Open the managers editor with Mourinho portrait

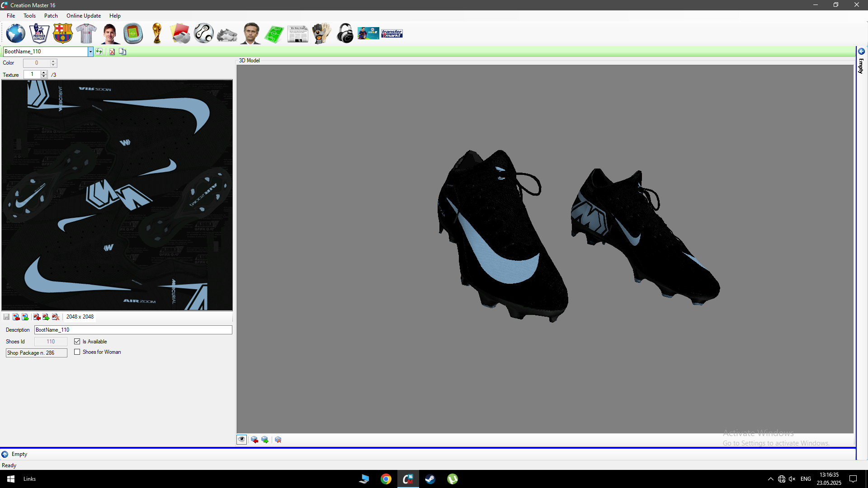pyautogui.click(x=251, y=33)
